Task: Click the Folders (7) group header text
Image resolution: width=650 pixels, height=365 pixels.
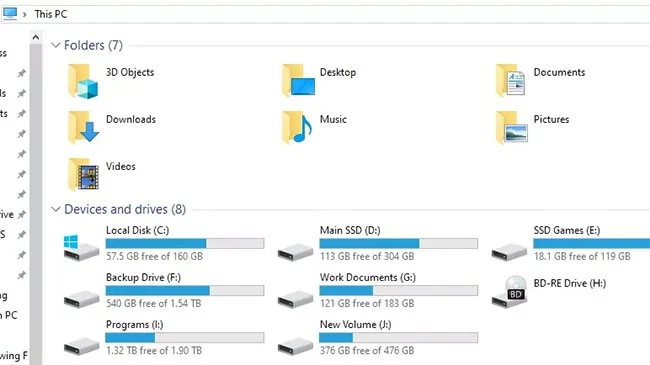Action: pyautogui.click(x=93, y=45)
